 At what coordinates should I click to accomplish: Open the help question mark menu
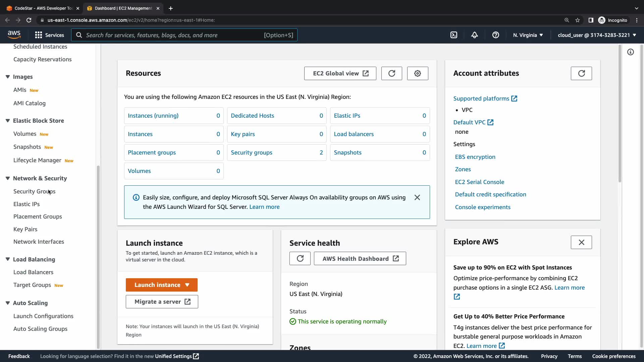point(495,35)
